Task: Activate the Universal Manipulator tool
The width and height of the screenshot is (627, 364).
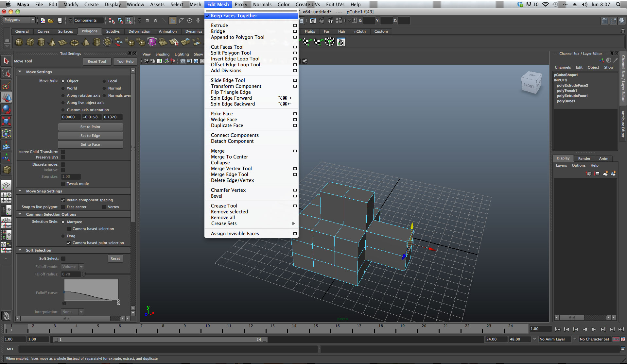Action: point(6,133)
